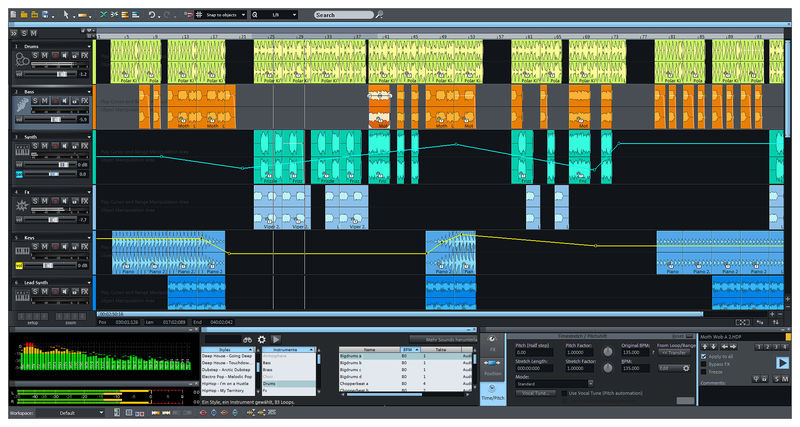
Task: Open FX on the Bass track
Action: point(85,101)
